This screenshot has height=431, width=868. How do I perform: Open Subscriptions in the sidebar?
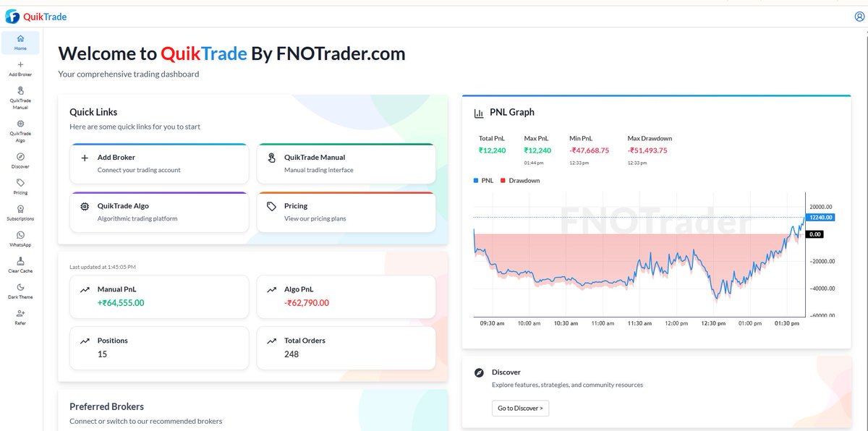pyautogui.click(x=20, y=213)
